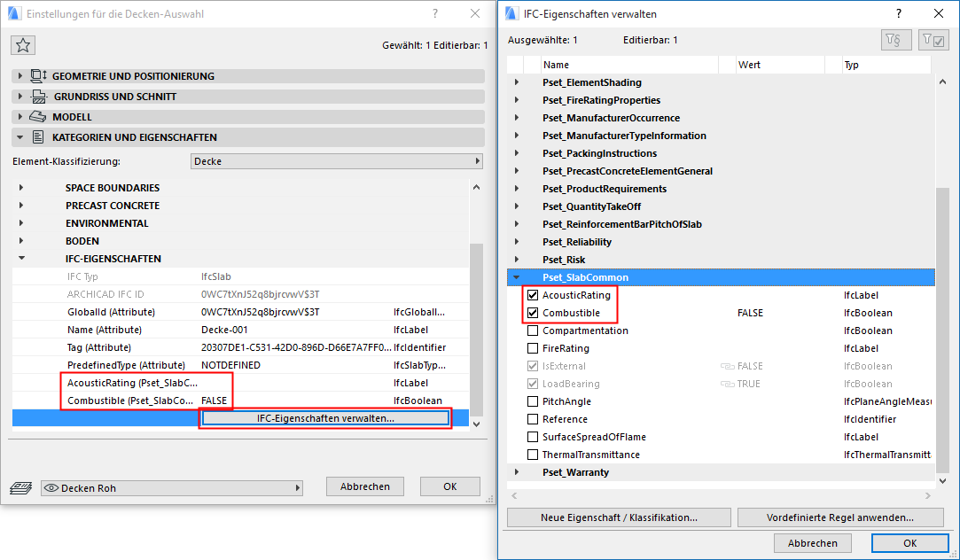Expand the Pset_FireRatingProperties property set
The image size is (960, 560).
pos(516,100)
